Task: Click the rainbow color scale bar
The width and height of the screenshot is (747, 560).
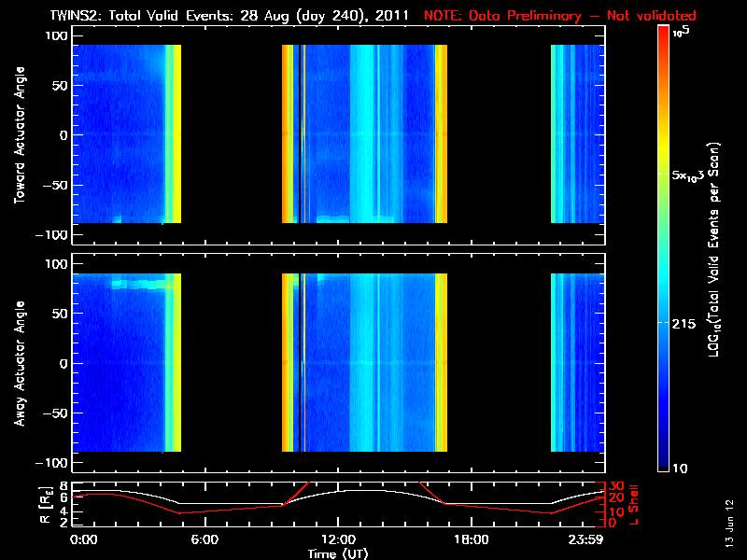Action: click(x=663, y=248)
